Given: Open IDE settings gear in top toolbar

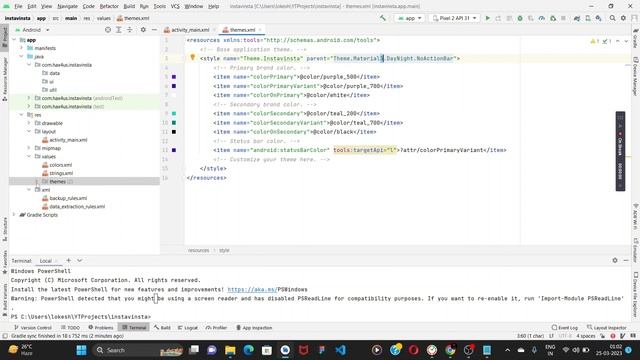Looking at the screenshot, I should click(623, 18).
